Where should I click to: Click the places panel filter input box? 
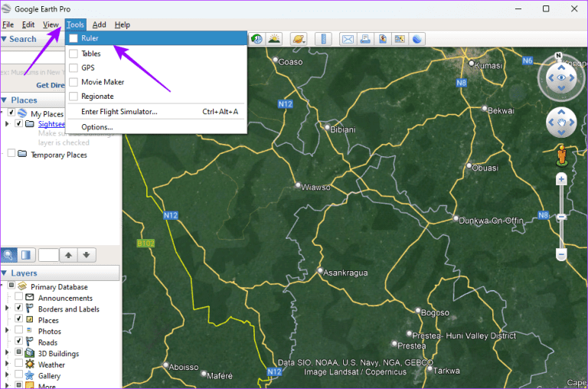(49, 255)
